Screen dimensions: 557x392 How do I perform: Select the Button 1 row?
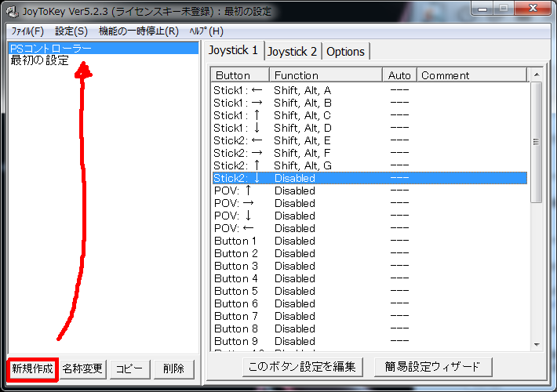click(370, 241)
